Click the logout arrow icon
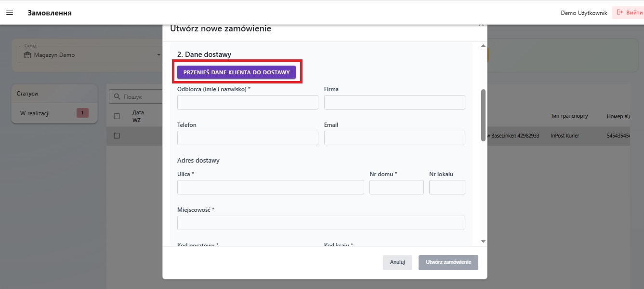This screenshot has height=289, width=644. (x=620, y=13)
